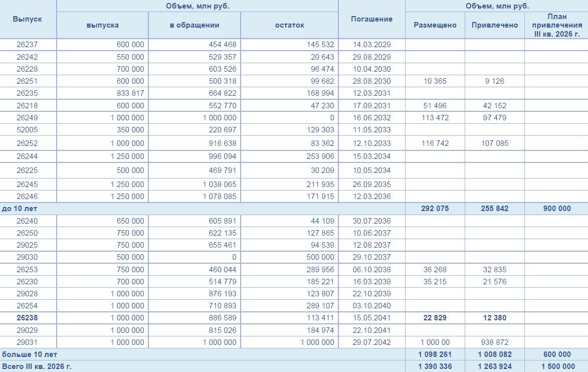Click placed amount 116 742 cell
The width and height of the screenshot is (588, 372).
tap(435, 143)
